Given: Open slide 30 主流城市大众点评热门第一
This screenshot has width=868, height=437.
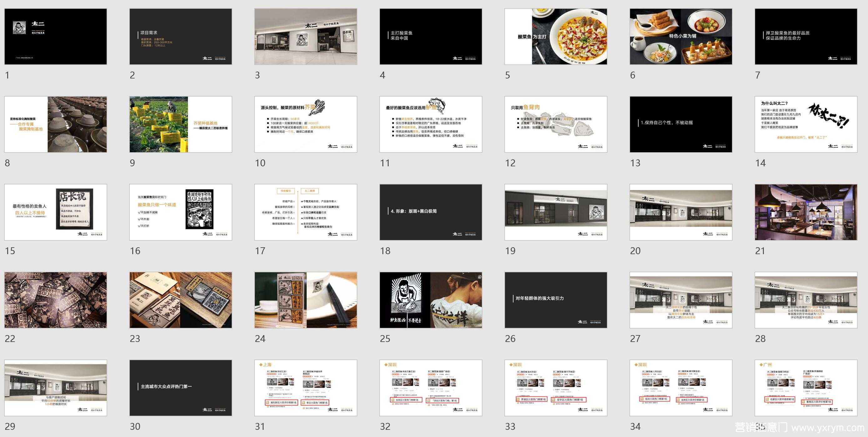Looking at the screenshot, I should pos(181,388).
